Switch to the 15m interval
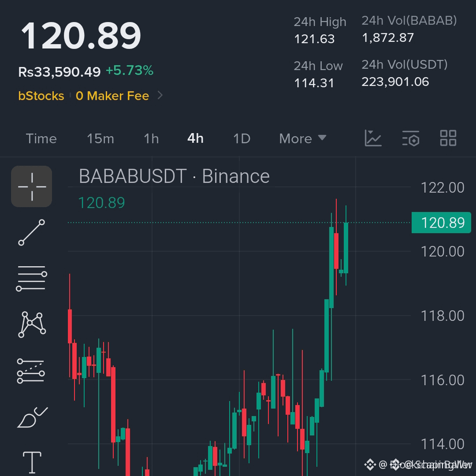 (x=100, y=139)
